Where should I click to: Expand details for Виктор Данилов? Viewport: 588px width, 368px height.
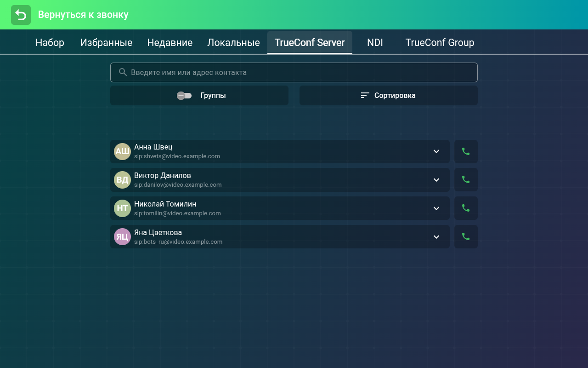tap(436, 180)
